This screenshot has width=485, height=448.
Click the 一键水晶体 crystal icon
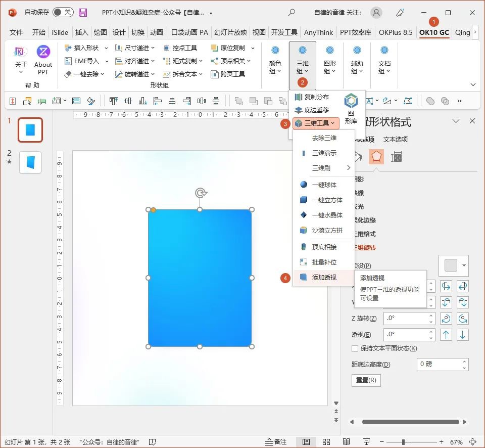tap(304, 215)
